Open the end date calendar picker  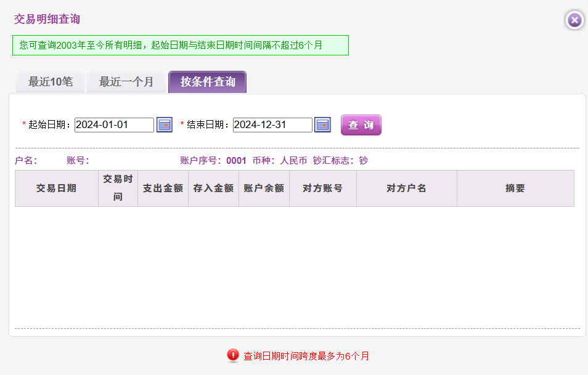(322, 125)
